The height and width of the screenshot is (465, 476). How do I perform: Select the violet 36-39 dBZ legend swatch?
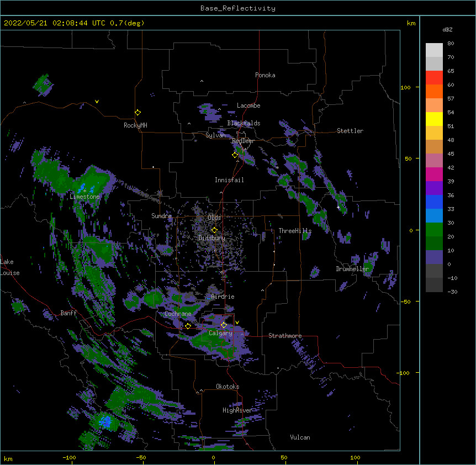point(434,188)
